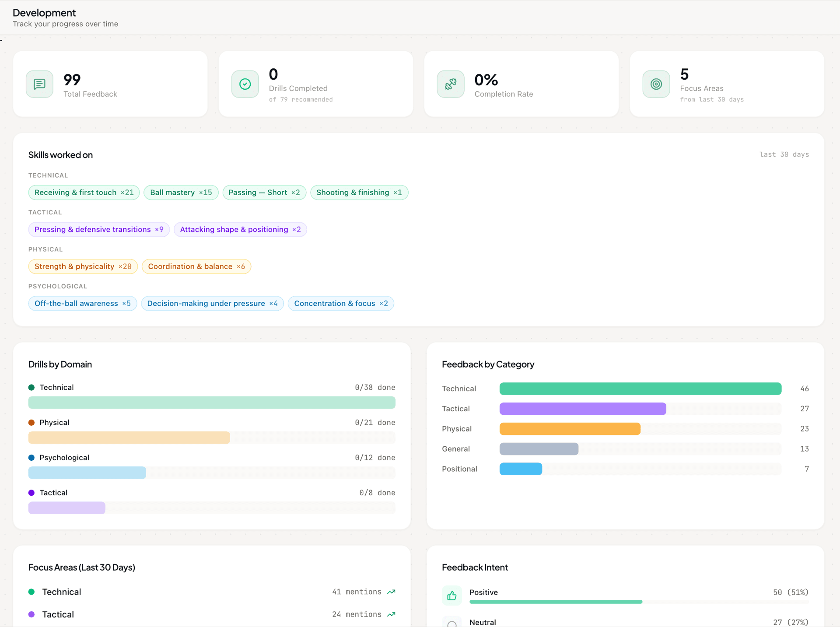Image resolution: width=840 pixels, height=627 pixels.
Task: Click the Positive thumbs-up icon
Action: 452,595
